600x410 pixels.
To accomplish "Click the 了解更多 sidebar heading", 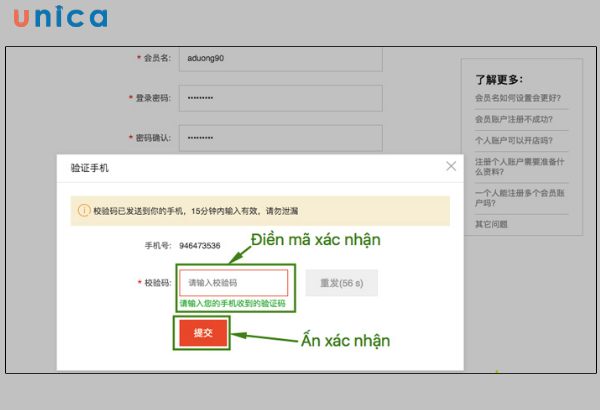I will [x=499, y=79].
